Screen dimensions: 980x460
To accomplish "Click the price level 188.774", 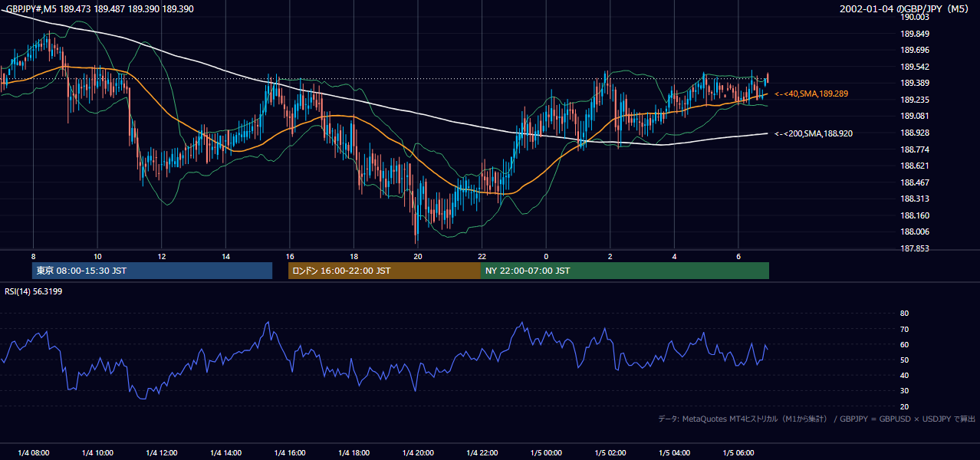I will click(916, 149).
